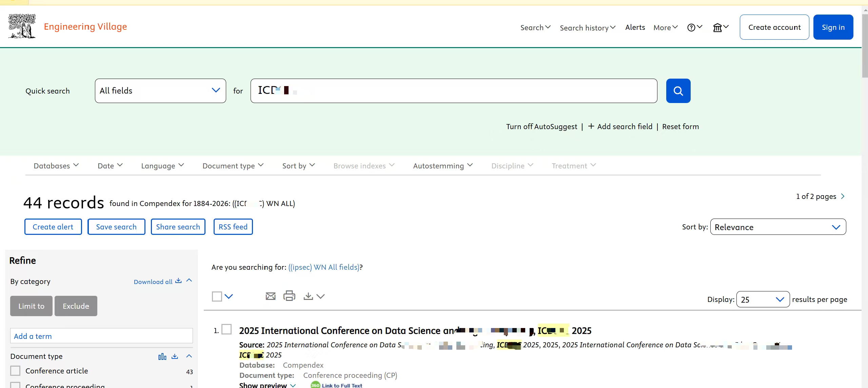The width and height of the screenshot is (868, 388).
Task: Open the Language filter menu
Action: [162, 166]
